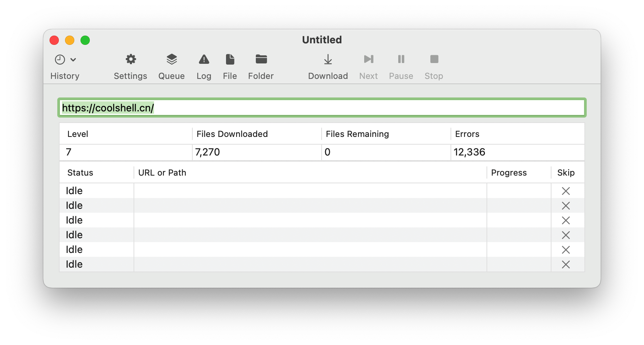The height and width of the screenshot is (345, 644).
Task: Click the Next skip-forward icon
Action: tap(368, 59)
